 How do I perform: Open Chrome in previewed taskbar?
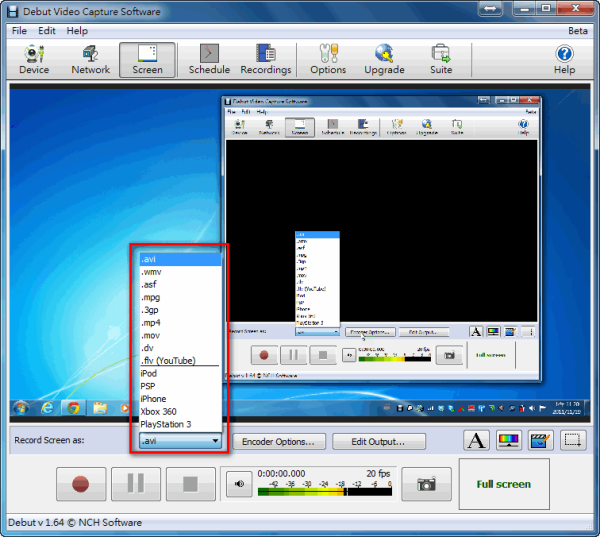73,408
